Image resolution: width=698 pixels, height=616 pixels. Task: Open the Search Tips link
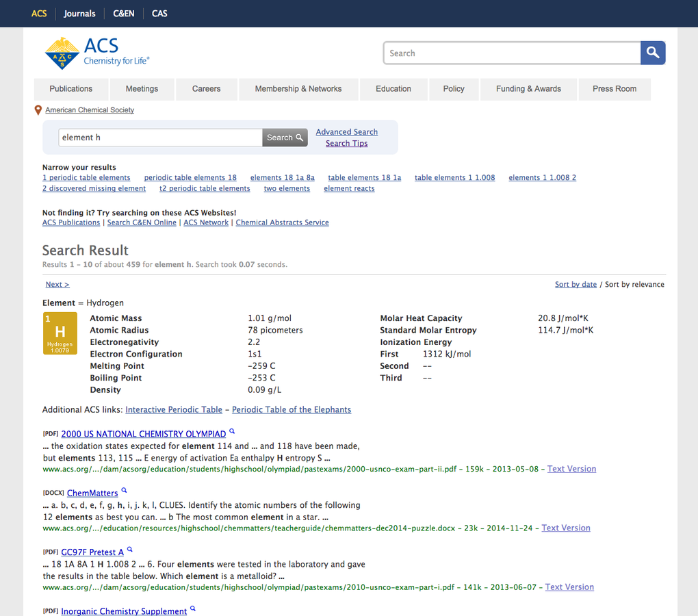(346, 143)
